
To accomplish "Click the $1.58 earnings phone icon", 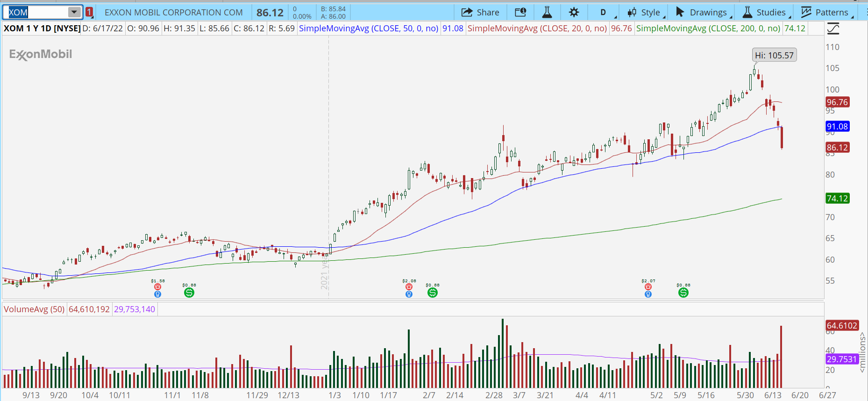I will point(157,287).
